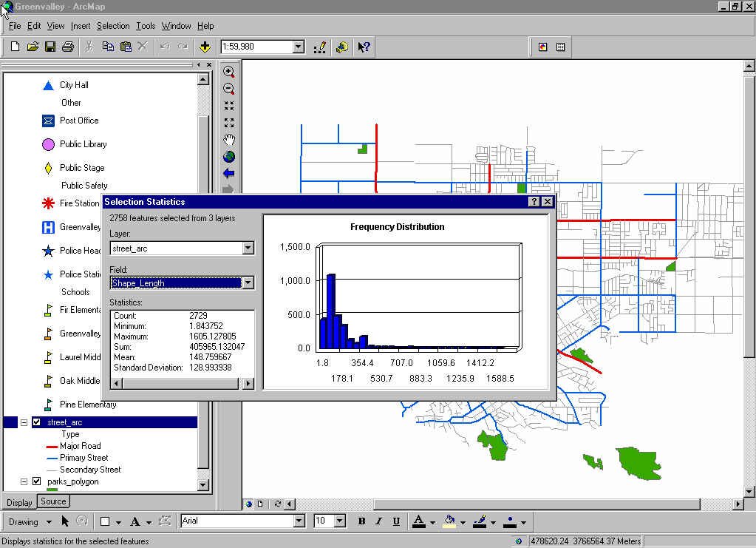
Task: Click the Fixed Zoom In tool
Action: (229, 106)
